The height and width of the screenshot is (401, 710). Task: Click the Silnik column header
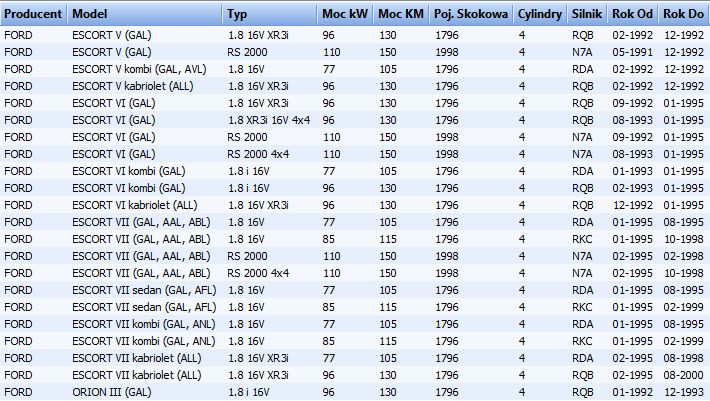[x=587, y=14]
